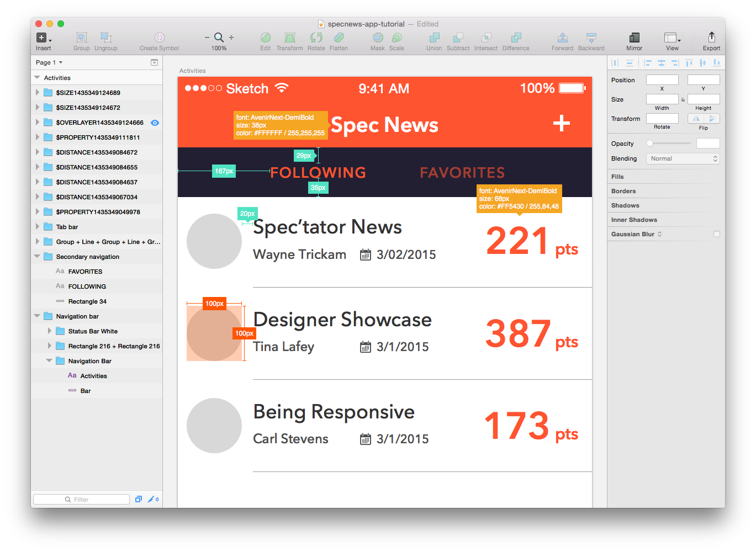This screenshot has width=756, height=552.
Task: Distribute objects horizontally
Action: pos(615,63)
